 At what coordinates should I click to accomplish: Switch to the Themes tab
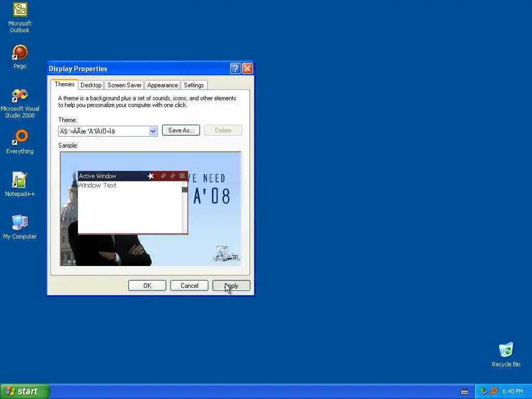point(64,84)
